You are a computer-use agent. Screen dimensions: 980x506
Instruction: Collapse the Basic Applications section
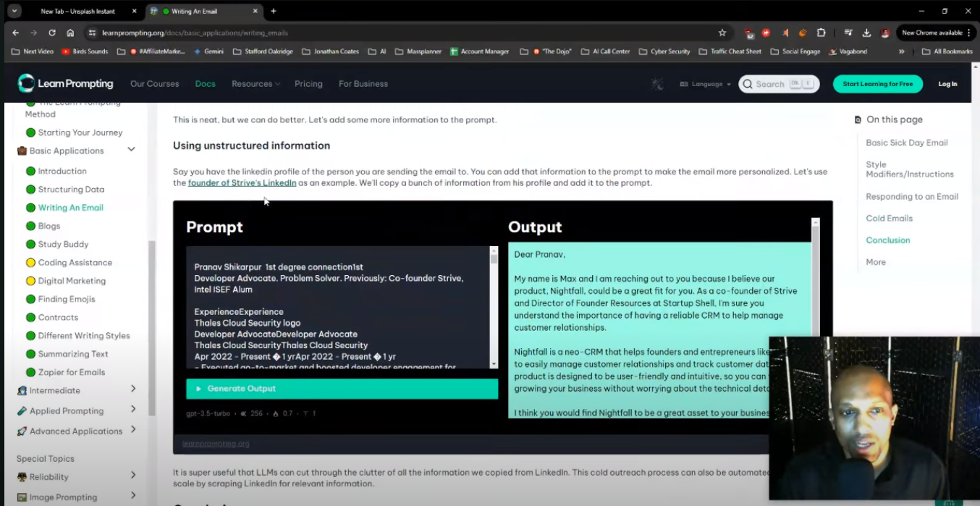131,150
